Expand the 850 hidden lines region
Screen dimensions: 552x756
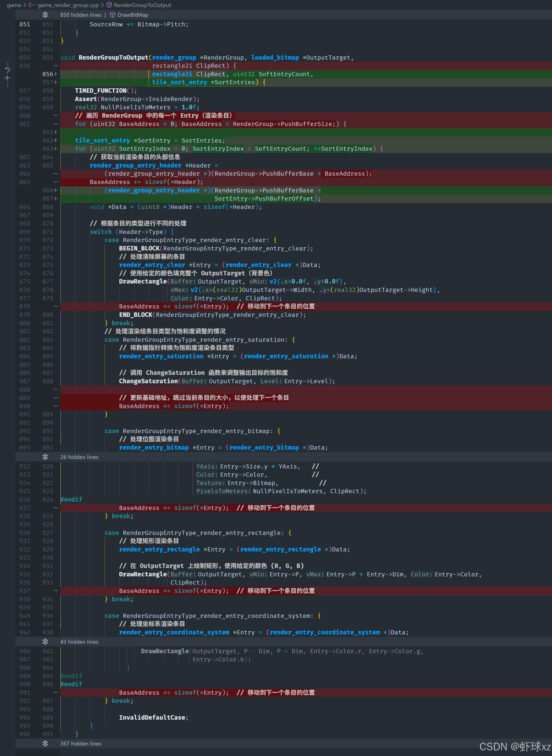[x=80, y=15]
